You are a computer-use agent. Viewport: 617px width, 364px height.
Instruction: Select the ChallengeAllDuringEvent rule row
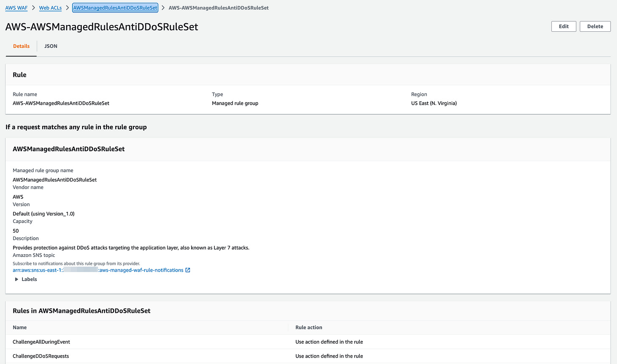(308, 342)
